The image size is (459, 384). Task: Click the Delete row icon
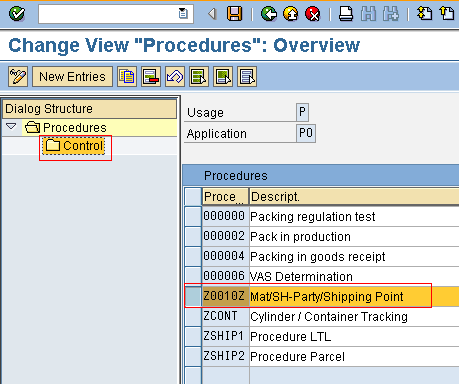coord(151,77)
